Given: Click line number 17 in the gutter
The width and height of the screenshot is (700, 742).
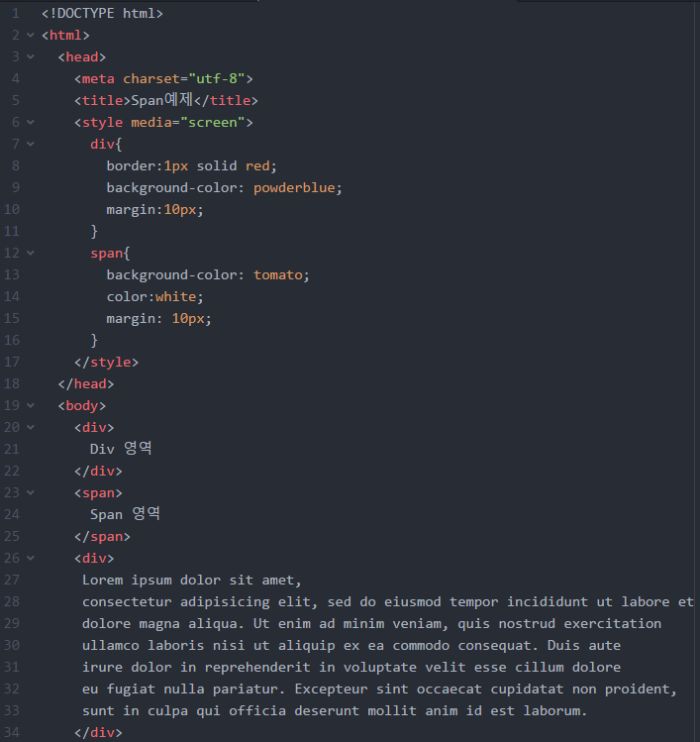Looking at the screenshot, I should pyautogui.click(x=12, y=362).
